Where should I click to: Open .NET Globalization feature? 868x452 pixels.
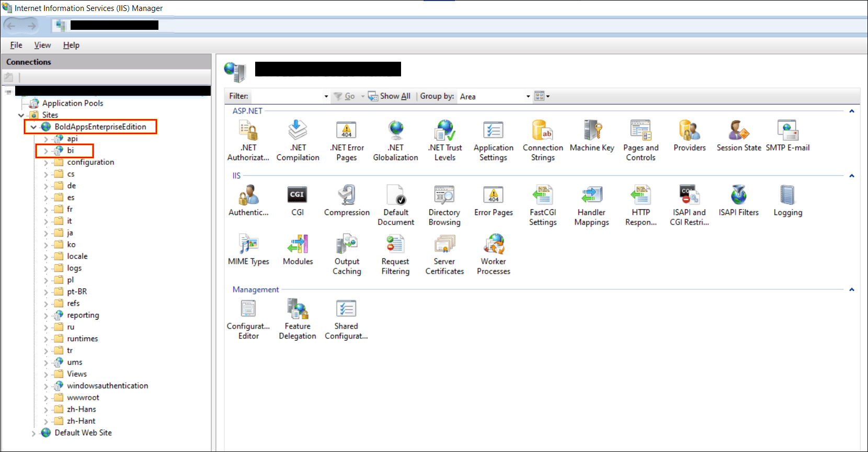point(396,140)
